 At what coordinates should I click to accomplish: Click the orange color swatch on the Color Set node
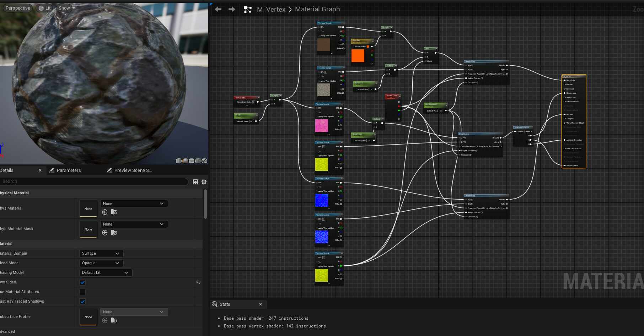358,55
